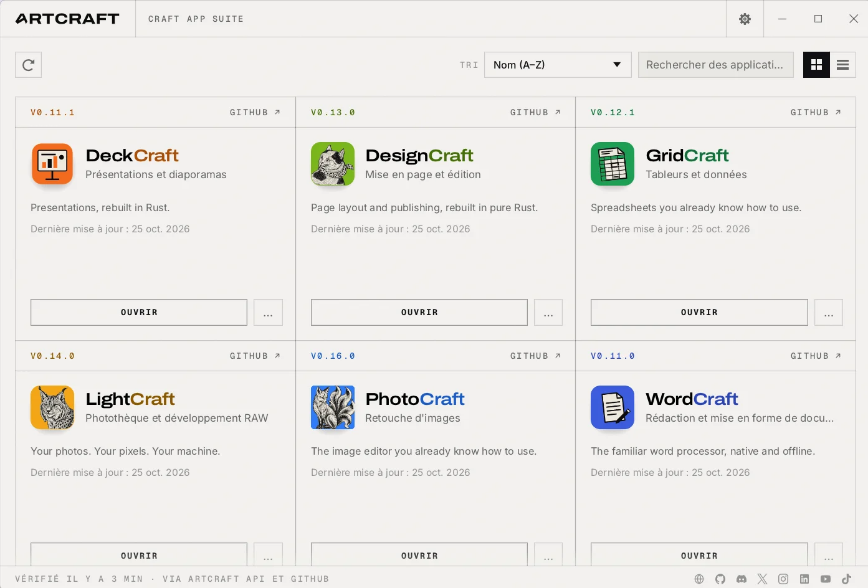Follow the GitHub link on DesignCraft card
This screenshot has width=868, height=588.
[535, 113]
